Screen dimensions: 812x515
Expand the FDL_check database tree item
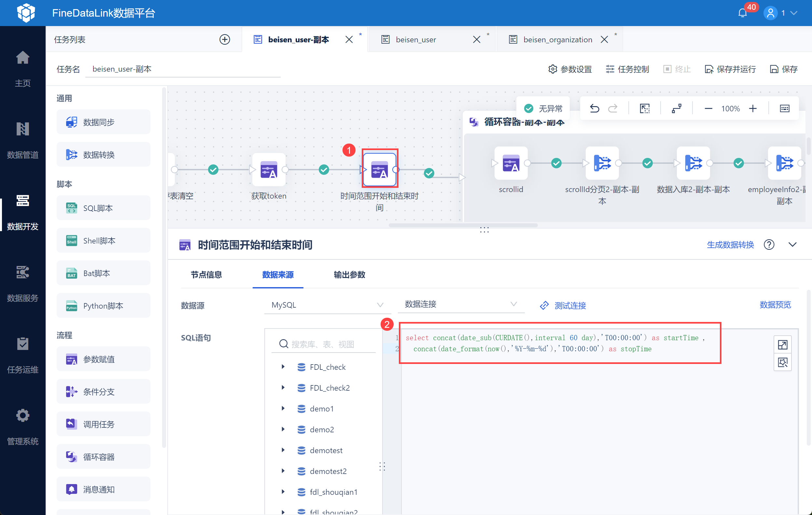tap(283, 367)
